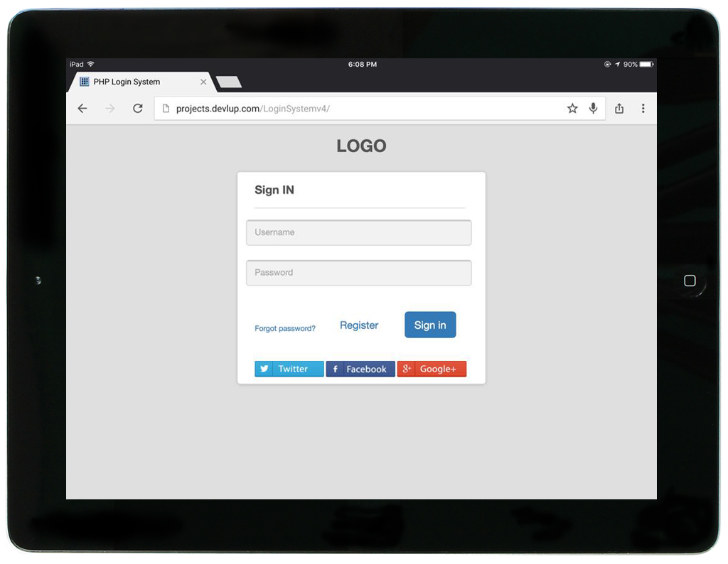Follow the Forgot password? link
This screenshot has width=728, height=564.
click(285, 329)
